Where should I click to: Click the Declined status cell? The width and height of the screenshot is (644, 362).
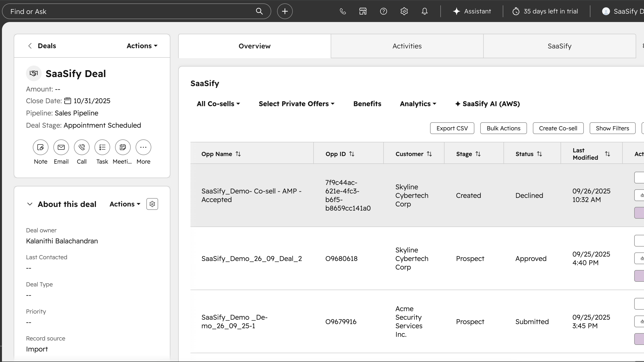point(529,195)
